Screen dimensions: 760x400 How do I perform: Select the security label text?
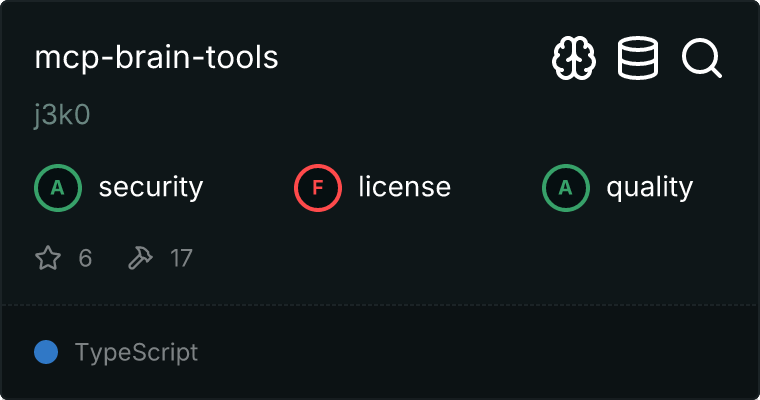150,187
